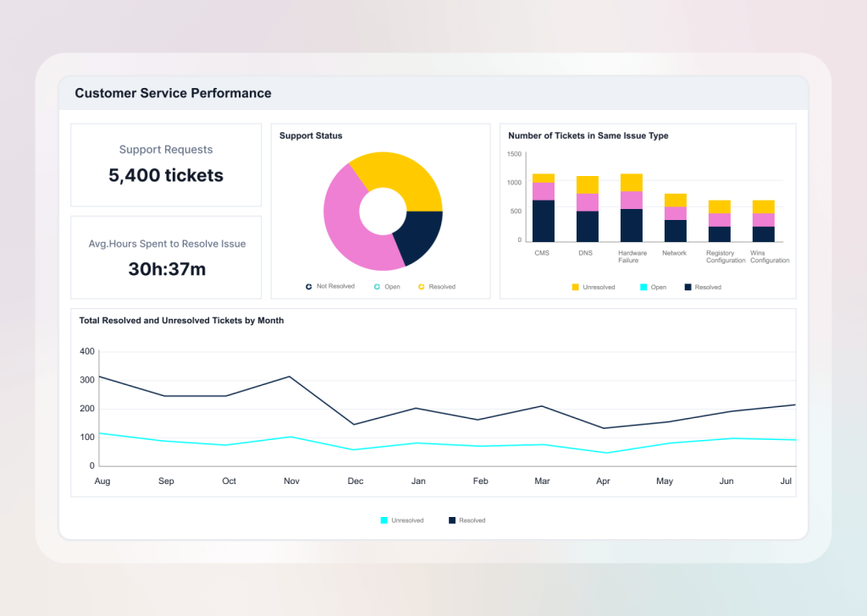Screen dimensions: 867x616
Task: Click the cyan Open ring icon in Support Status
Action: pyautogui.click(x=377, y=287)
